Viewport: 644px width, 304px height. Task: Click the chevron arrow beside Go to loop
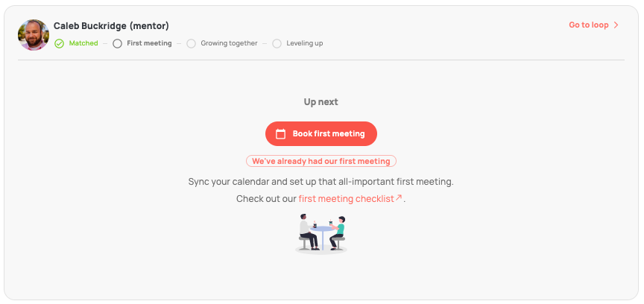[x=616, y=25]
